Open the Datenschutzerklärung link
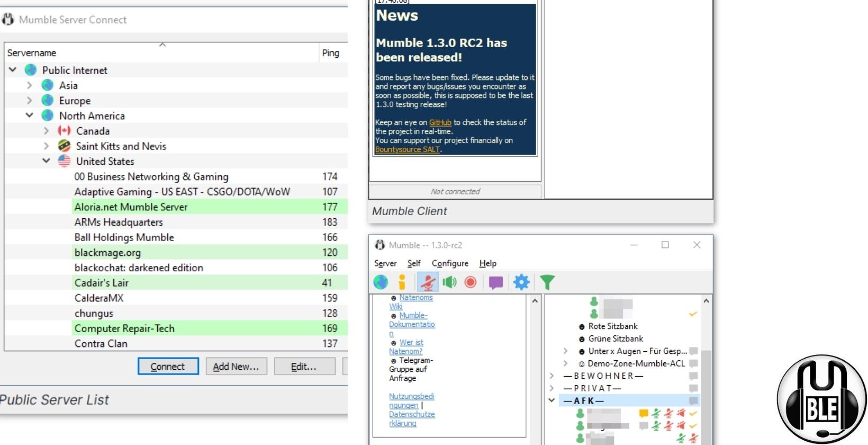Viewport: 868px width, 445px height. point(412,419)
